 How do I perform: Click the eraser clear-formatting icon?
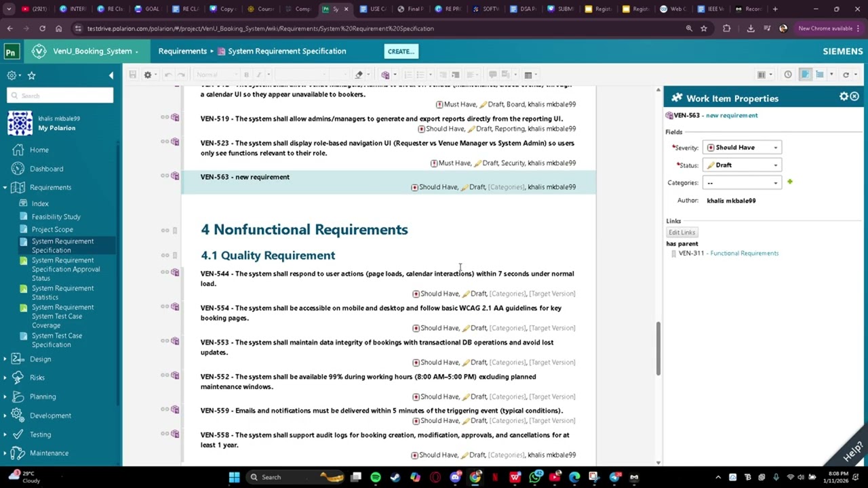click(359, 75)
